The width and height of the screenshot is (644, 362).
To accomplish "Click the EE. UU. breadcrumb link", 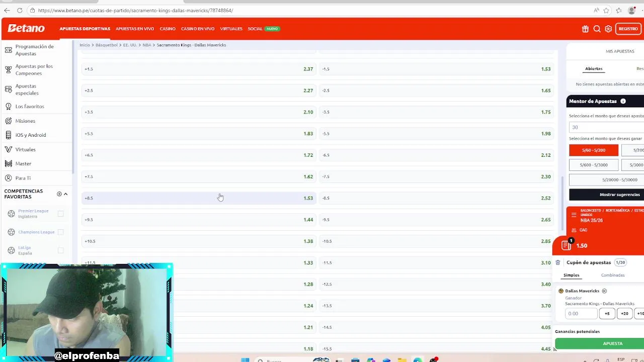I will click(130, 45).
